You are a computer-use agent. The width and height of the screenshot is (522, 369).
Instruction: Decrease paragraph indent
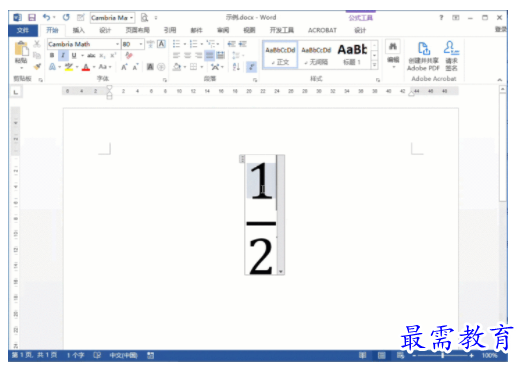(231, 44)
